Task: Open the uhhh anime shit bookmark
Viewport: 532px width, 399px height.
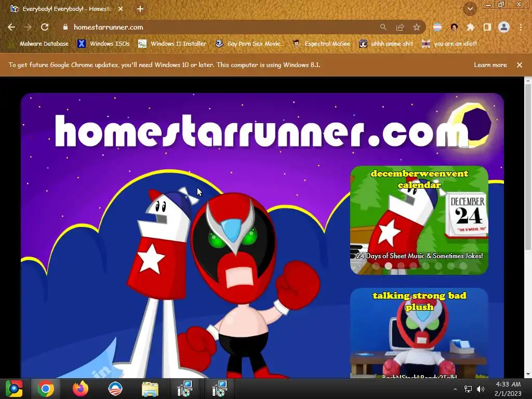Action: [387, 44]
